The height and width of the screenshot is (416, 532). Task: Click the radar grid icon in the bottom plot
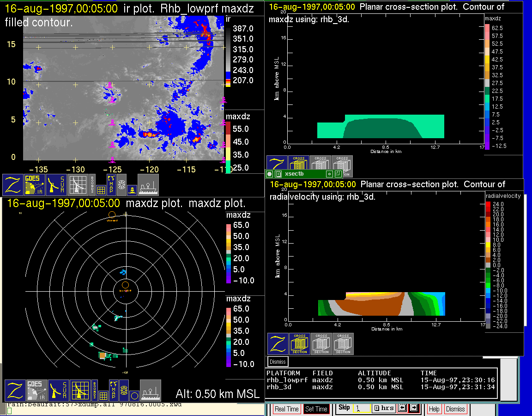pos(79,391)
